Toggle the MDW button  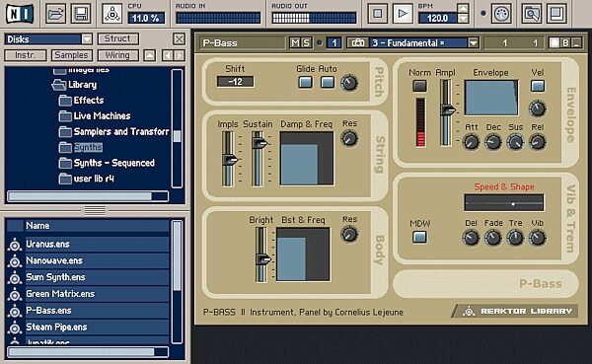[419, 237]
